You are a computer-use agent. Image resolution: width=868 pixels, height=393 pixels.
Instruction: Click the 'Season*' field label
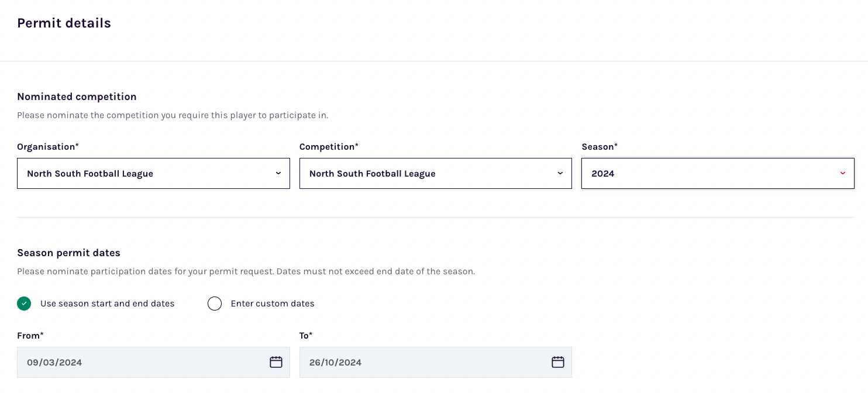tap(600, 147)
